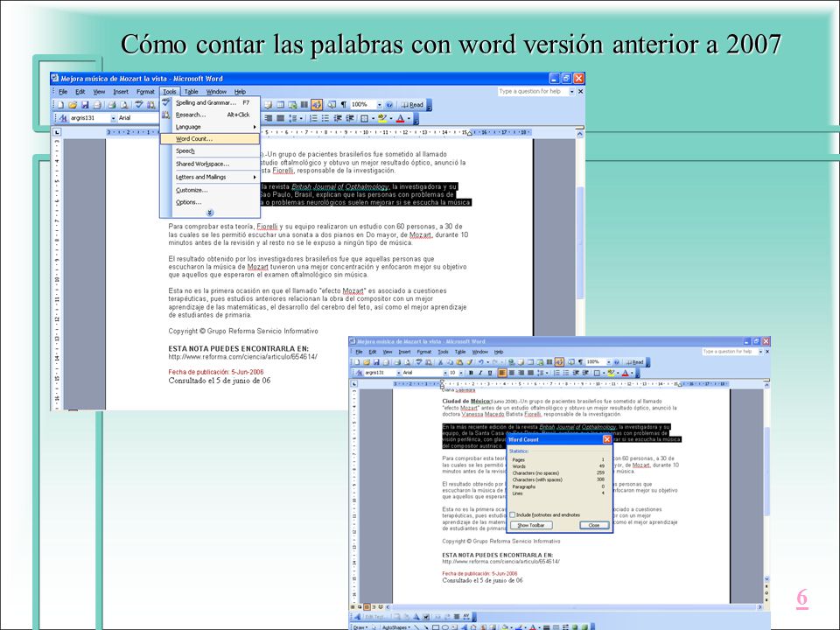Open the Tools menu in lower Word window
Screen dimensions: 840x630
443,352
